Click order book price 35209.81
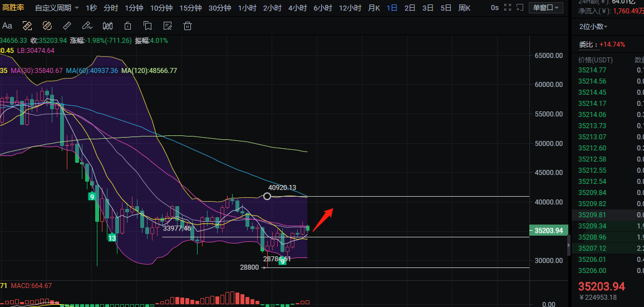Screen dimensions: 644x307 [592, 215]
